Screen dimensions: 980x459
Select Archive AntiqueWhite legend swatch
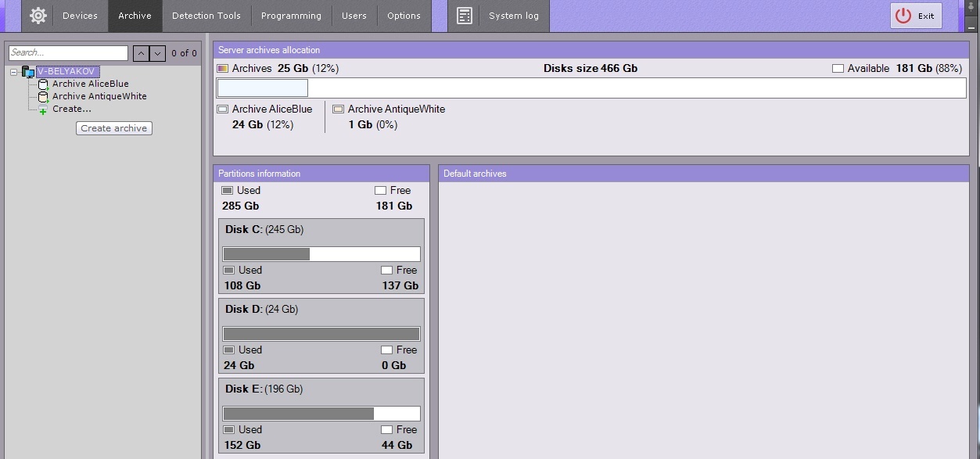338,109
